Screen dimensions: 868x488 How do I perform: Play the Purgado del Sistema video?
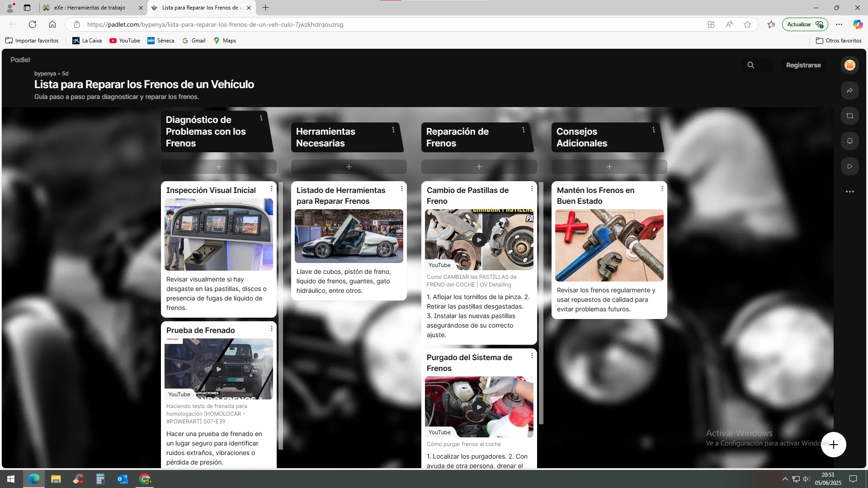point(479,407)
